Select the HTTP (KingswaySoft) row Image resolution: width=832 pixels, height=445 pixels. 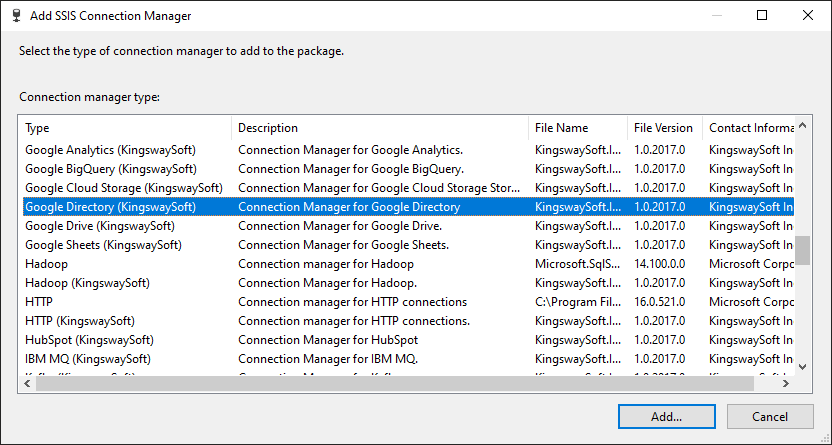407,321
